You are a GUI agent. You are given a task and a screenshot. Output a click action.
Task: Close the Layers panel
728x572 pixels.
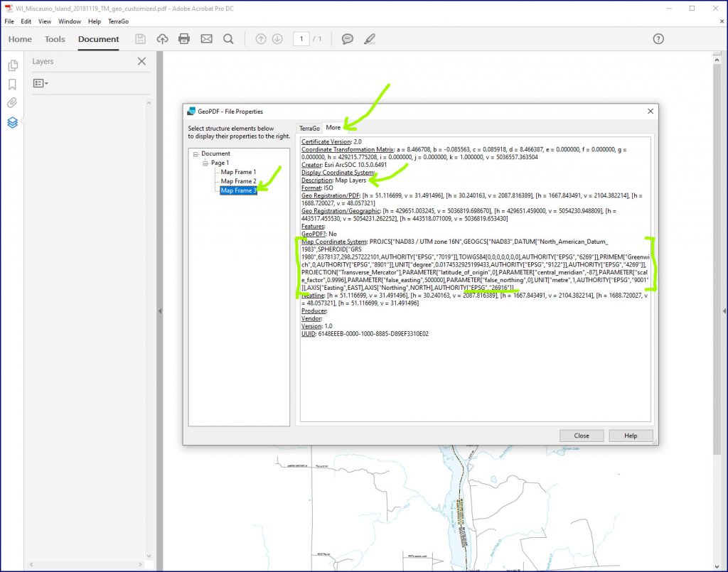(x=141, y=61)
